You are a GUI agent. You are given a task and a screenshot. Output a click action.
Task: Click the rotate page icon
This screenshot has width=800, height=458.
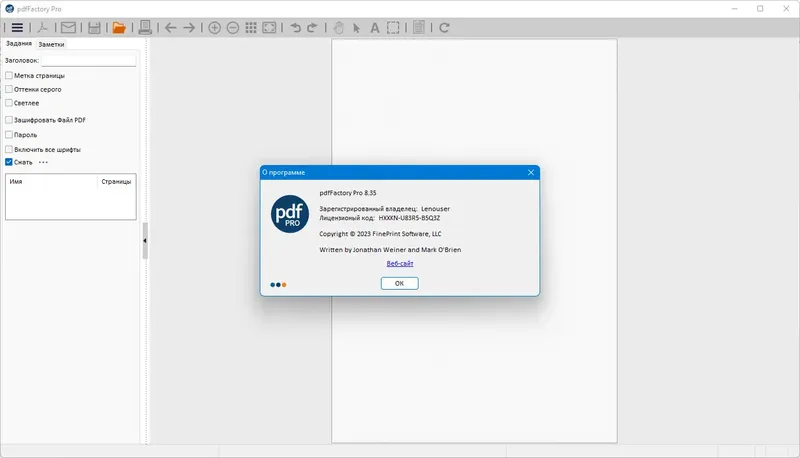(444, 28)
